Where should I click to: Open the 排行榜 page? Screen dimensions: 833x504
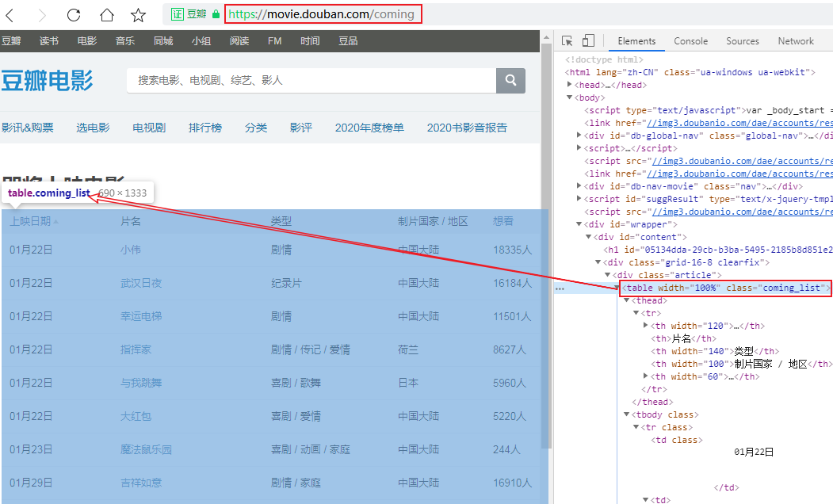coord(205,128)
